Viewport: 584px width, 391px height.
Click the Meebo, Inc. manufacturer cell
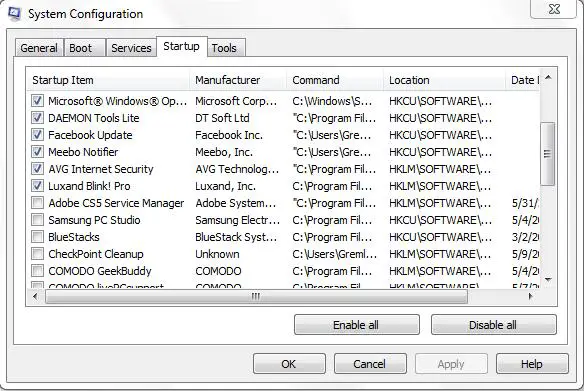click(x=224, y=152)
